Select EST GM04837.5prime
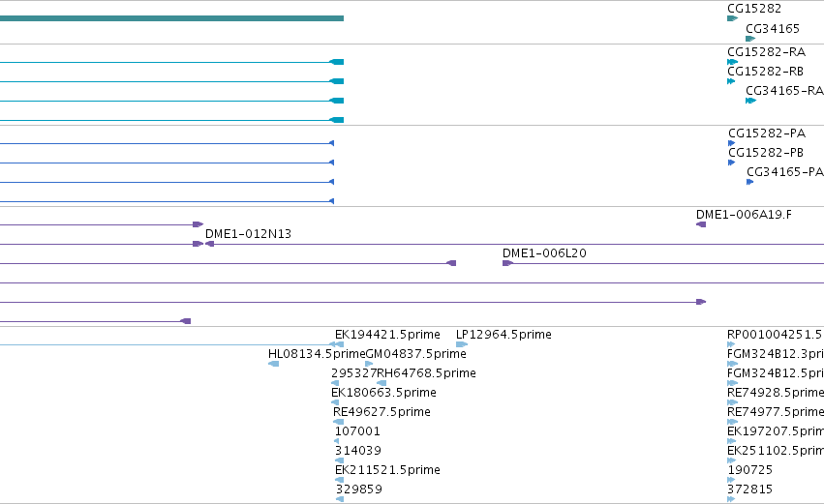Viewport: 824px width, 504px height. (x=415, y=354)
